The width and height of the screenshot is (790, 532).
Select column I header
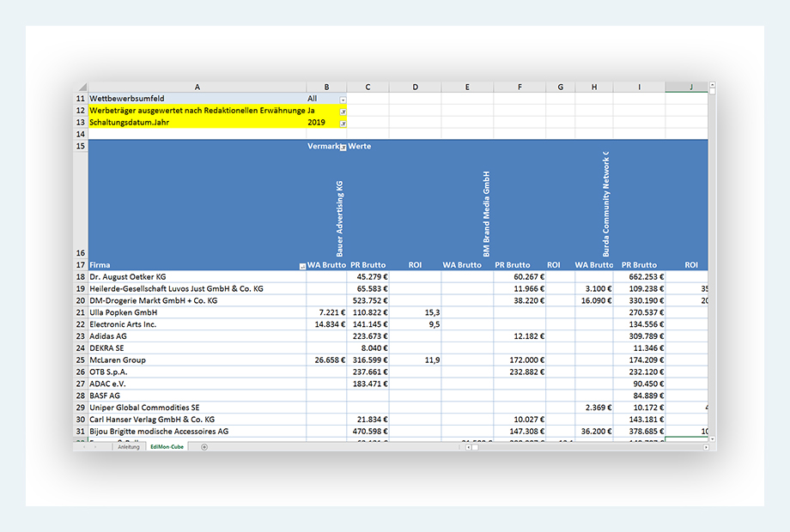pyautogui.click(x=640, y=87)
